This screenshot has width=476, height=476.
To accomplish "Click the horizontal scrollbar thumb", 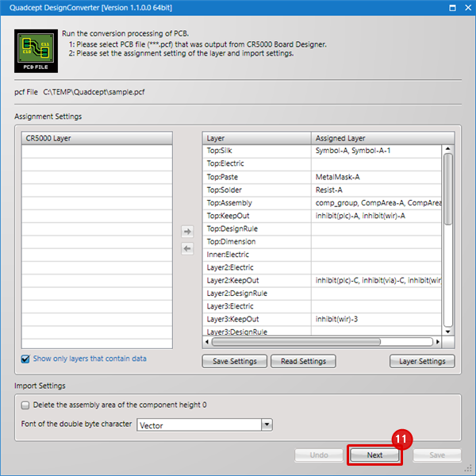I will [x=296, y=342].
